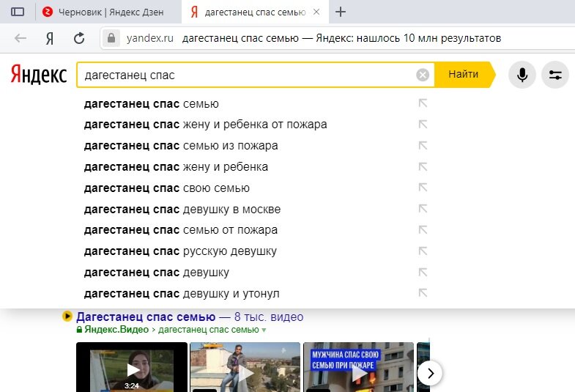Reload the page
575x392 pixels.
79,38
